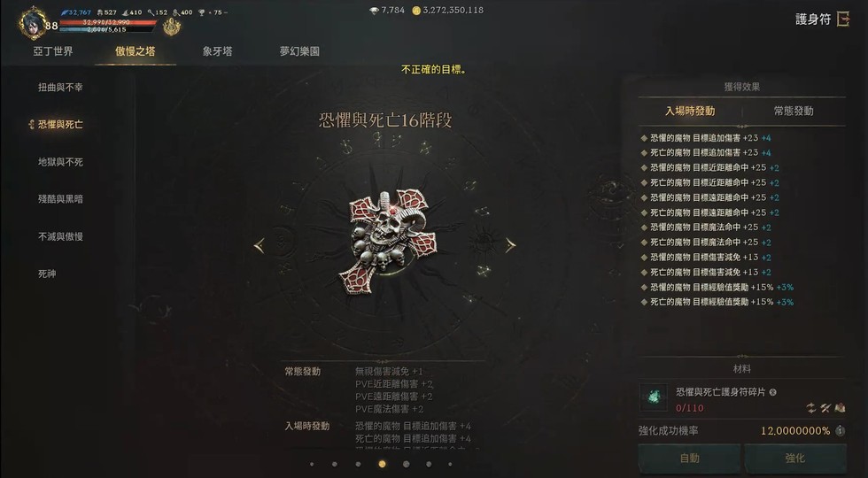
Task: Click the 自動 auto button
Action: click(689, 459)
